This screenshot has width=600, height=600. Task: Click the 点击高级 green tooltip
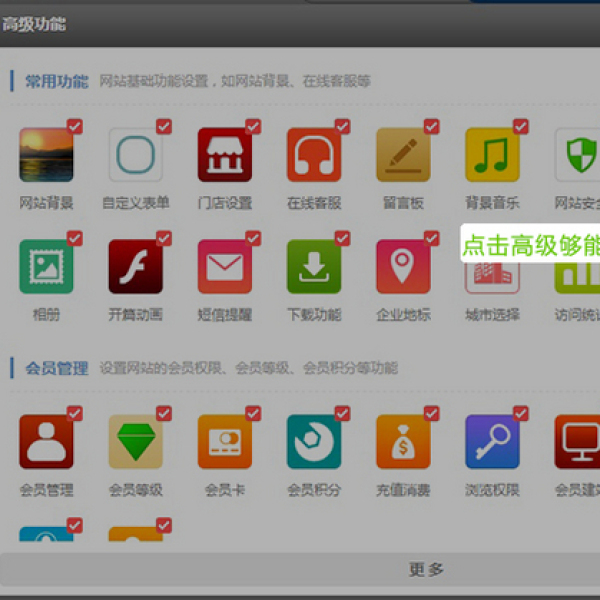click(x=530, y=245)
